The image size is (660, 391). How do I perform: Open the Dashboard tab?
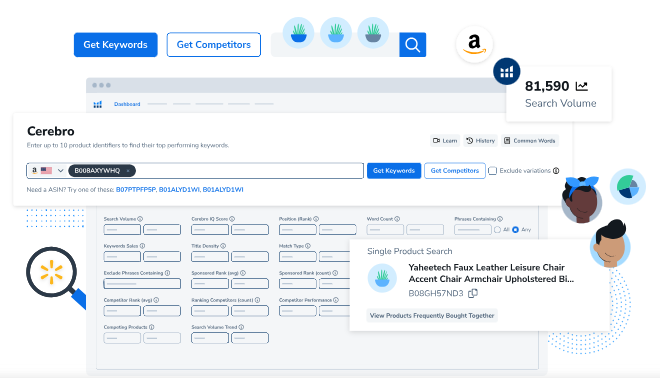[x=127, y=104]
